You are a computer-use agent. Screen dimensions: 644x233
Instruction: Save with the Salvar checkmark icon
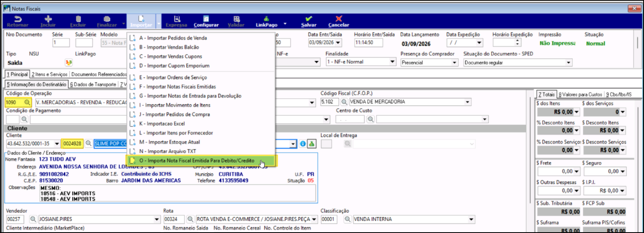click(309, 19)
